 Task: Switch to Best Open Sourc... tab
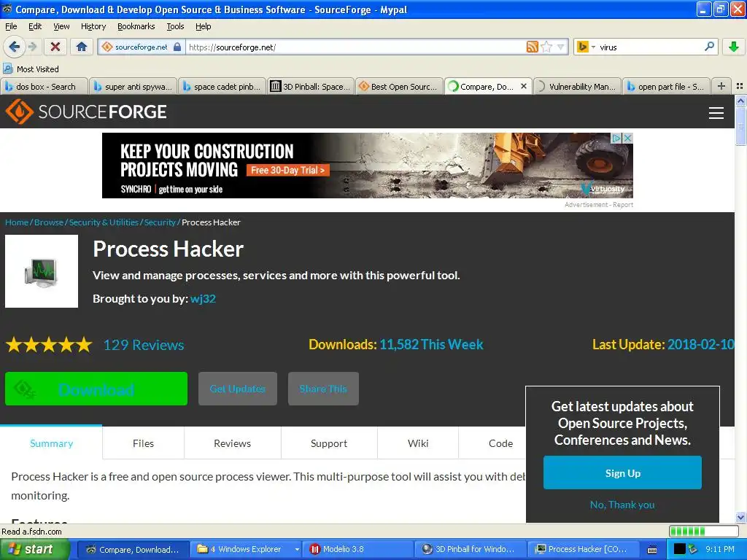(399, 86)
